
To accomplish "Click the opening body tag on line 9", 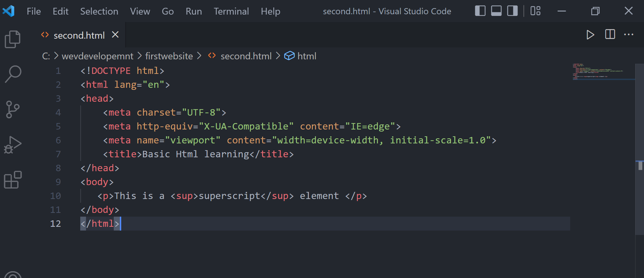I will click(97, 182).
